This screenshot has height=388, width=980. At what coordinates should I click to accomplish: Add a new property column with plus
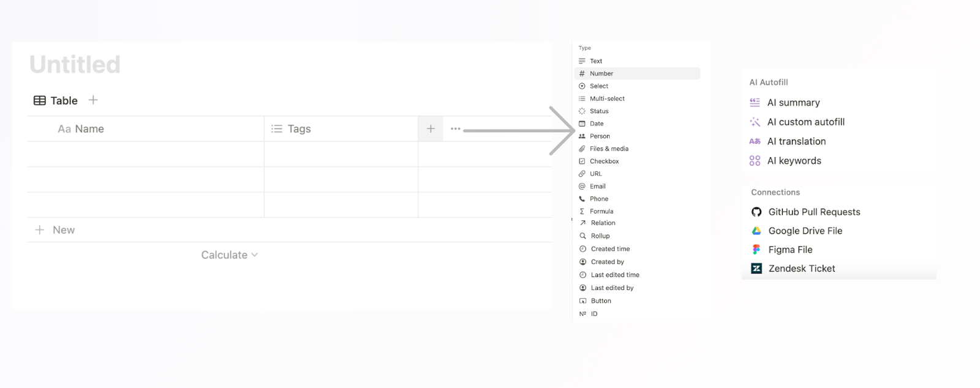coord(431,129)
